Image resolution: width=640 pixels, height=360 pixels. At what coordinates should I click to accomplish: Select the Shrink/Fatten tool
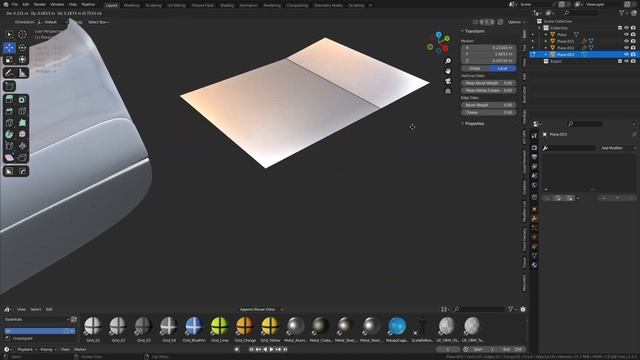22,146
